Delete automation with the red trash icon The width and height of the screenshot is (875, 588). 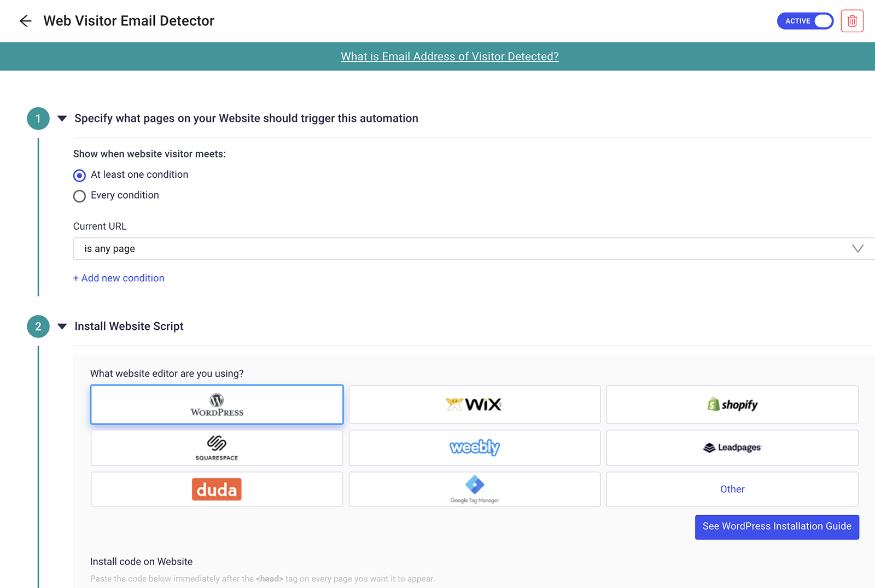[x=852, y=21]
